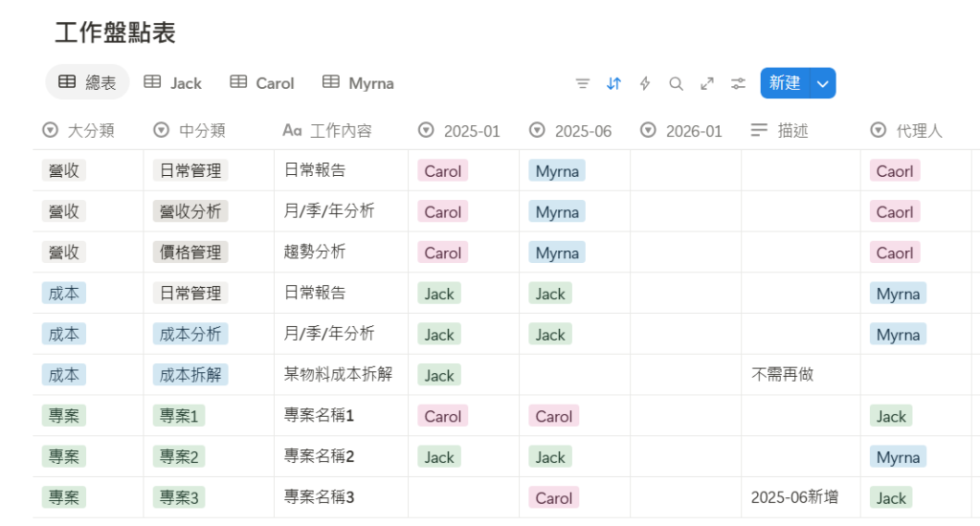
Task: Click the blue 成本拆解 tag
Action: click(x=190, y=375)
